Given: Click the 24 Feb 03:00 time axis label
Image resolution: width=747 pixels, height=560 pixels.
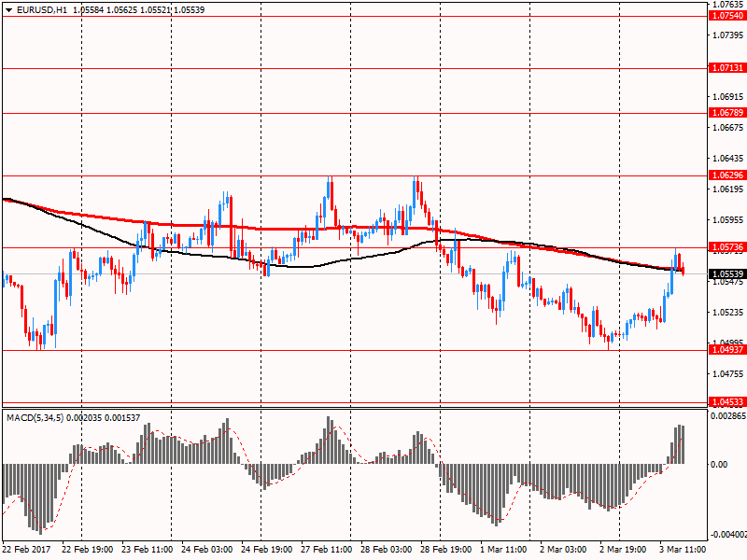Looking at the screenshot, I should (x=207, y=550).
